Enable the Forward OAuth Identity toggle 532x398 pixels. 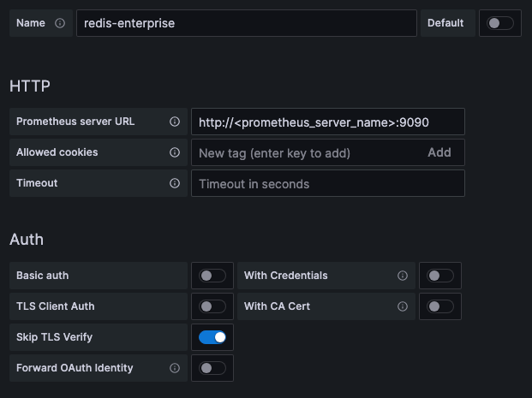coord(212,368)
